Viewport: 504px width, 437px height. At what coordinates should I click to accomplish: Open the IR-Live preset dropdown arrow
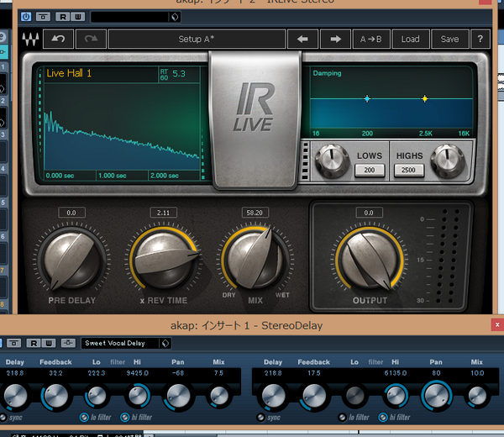[175, 17]
